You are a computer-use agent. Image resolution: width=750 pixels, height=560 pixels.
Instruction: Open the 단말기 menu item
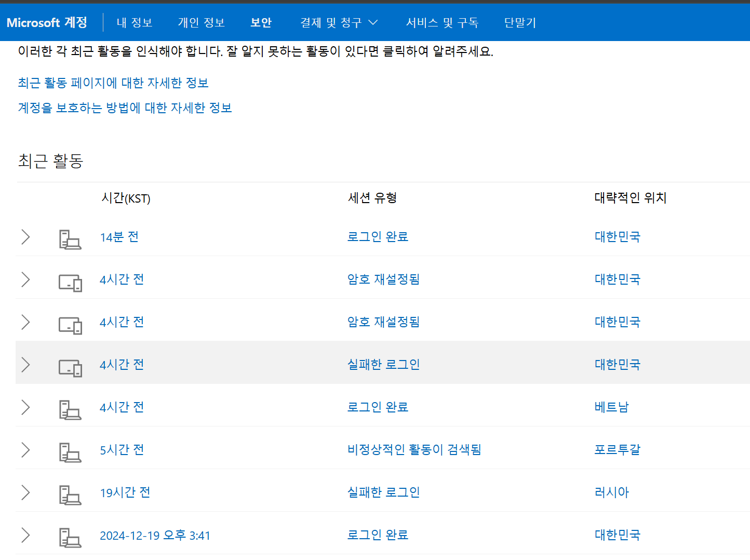pos(519,22)
